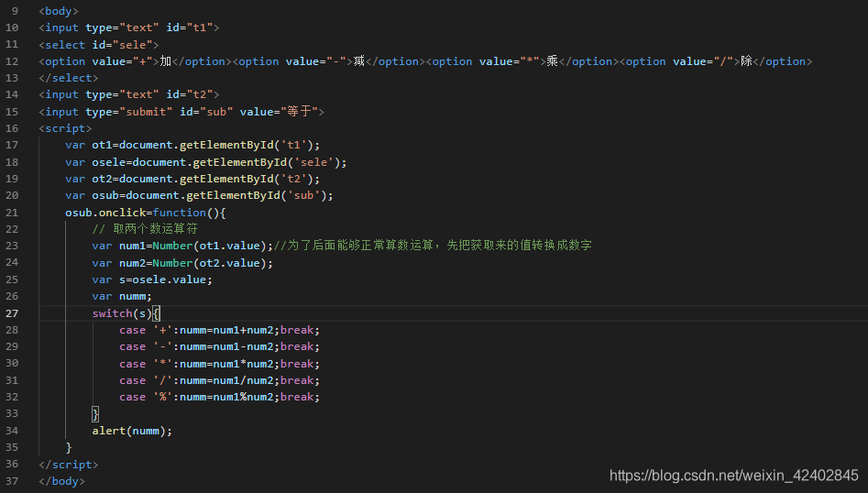Click line number 23 in the gutter
The width and height of the screenshot is (868, 493).
coord(12,246)
